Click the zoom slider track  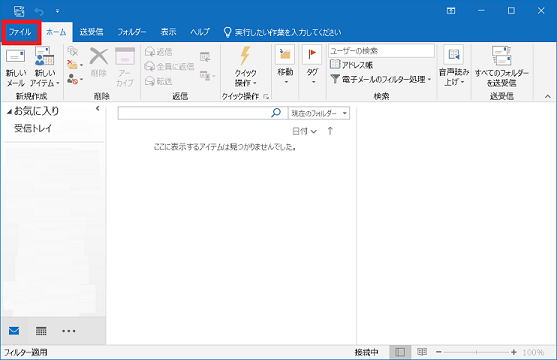click(476, 352)
